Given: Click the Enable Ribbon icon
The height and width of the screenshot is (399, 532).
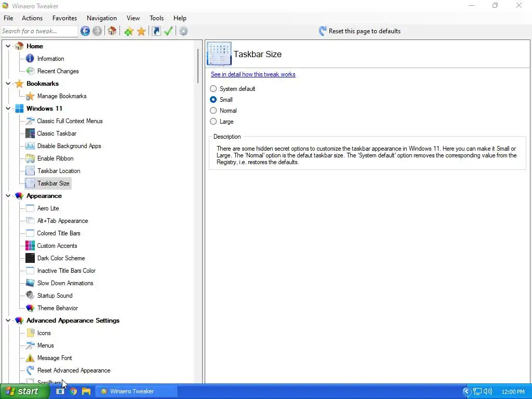Looking at the screenshot, I should (30, 158).
